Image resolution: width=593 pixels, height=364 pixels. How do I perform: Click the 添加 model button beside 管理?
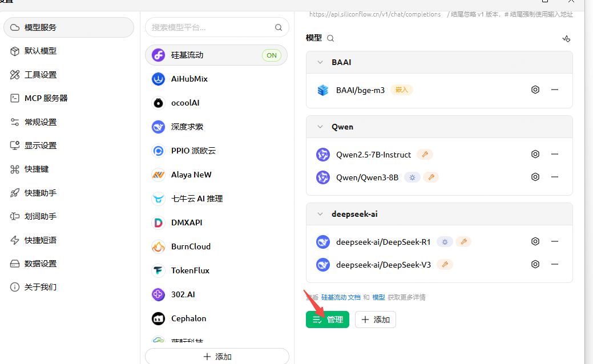click(x=376, y=319)
